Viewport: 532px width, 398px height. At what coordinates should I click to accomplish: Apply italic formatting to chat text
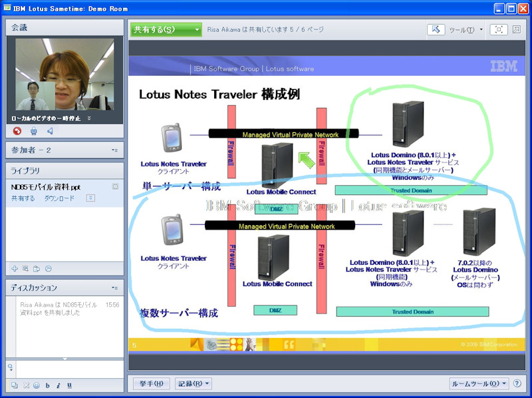[x=58, y=385]
